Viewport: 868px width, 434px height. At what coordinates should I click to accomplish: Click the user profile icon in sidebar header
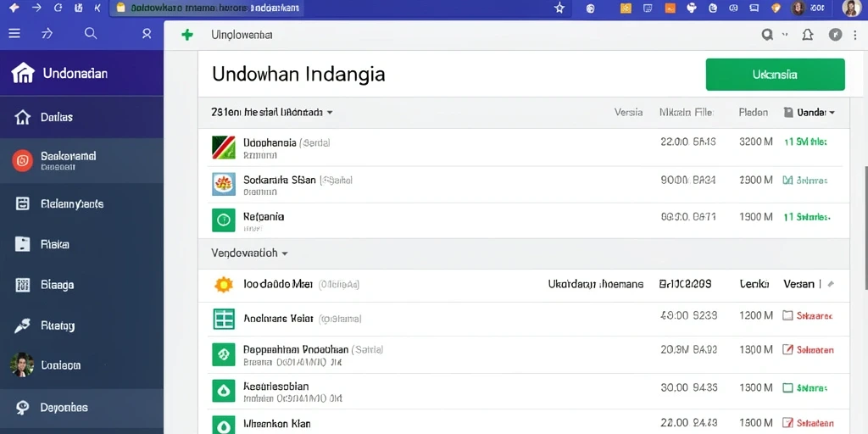tap(147, 34)
